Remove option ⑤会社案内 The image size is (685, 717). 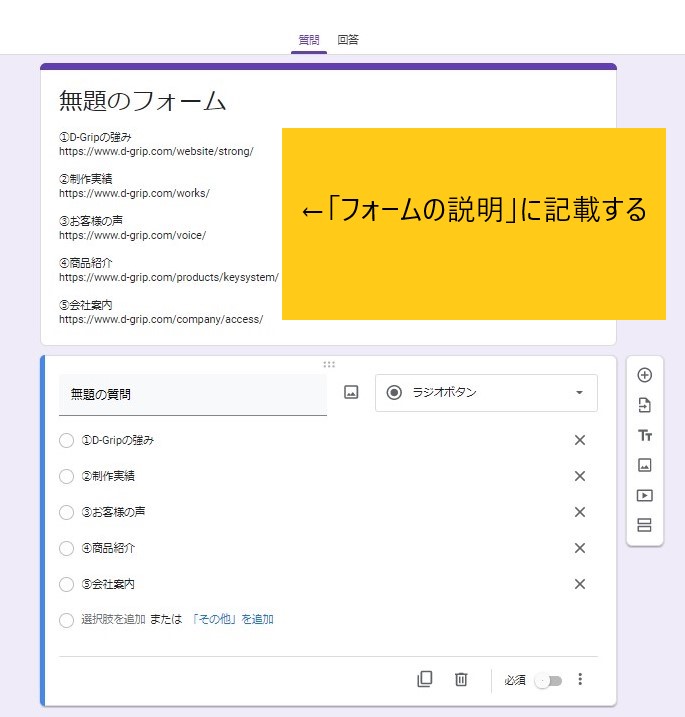[580, 584]
